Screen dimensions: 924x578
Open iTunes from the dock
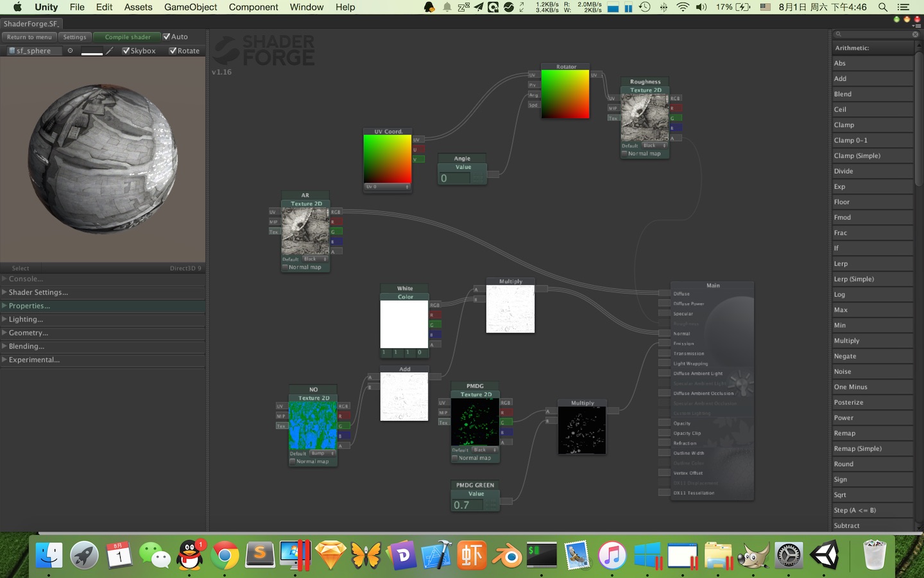tap(613, 556)
